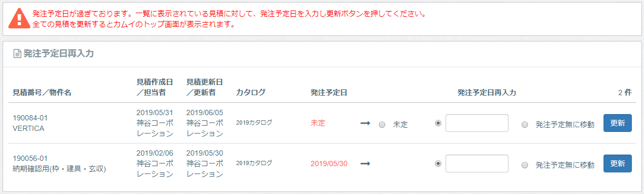Viewport: 644px width, 194px height.
Task: Click the red 未定 order date status
Action: (318, 123)
